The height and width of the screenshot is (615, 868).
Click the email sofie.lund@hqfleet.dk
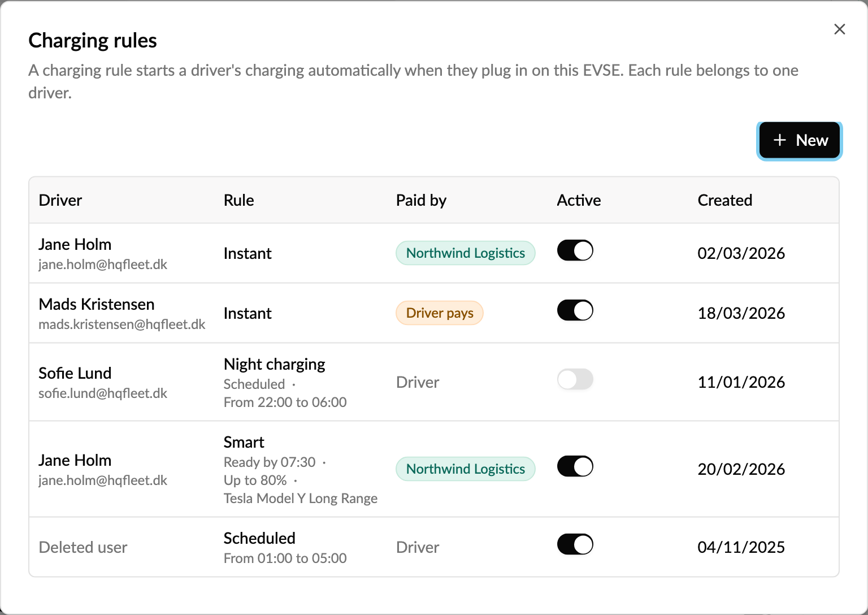[x=103, y=393]
